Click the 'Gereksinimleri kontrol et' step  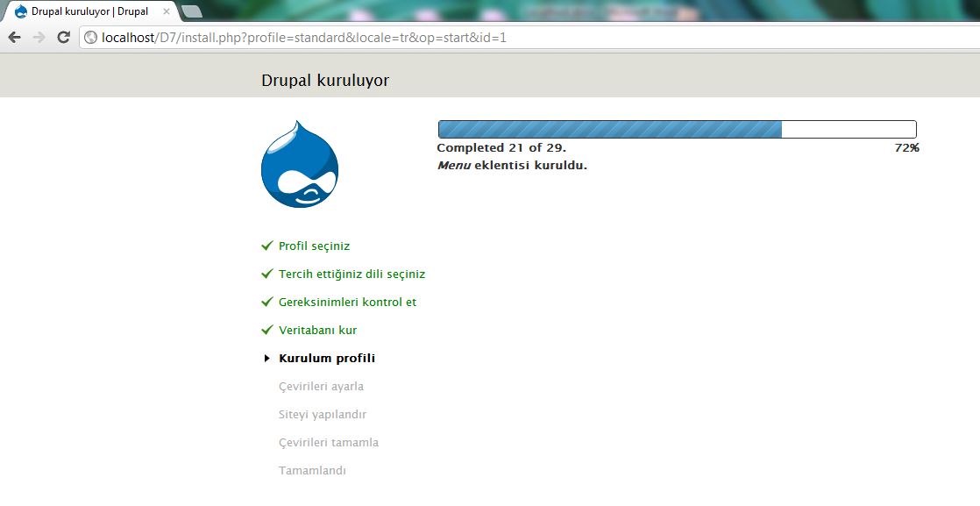pyautogui.click(x=347, y=302)
